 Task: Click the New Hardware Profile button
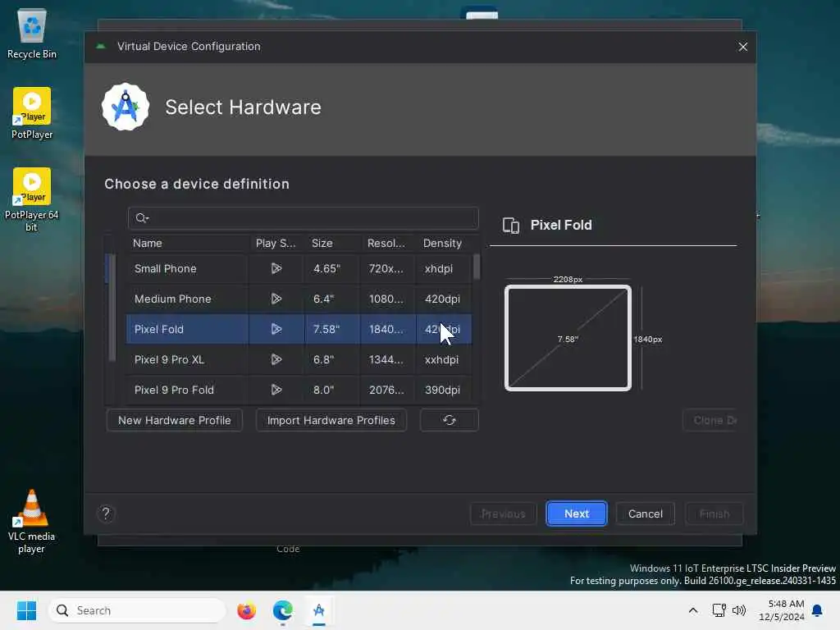(175, 420)
